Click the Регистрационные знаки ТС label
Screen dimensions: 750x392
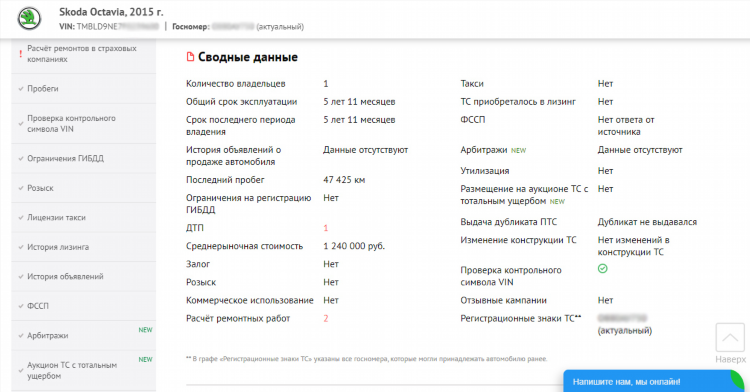pos(520,318)
